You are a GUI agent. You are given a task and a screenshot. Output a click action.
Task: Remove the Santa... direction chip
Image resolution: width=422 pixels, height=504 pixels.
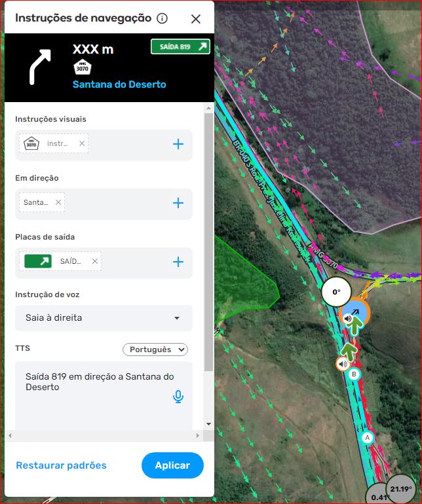point(58,202)
